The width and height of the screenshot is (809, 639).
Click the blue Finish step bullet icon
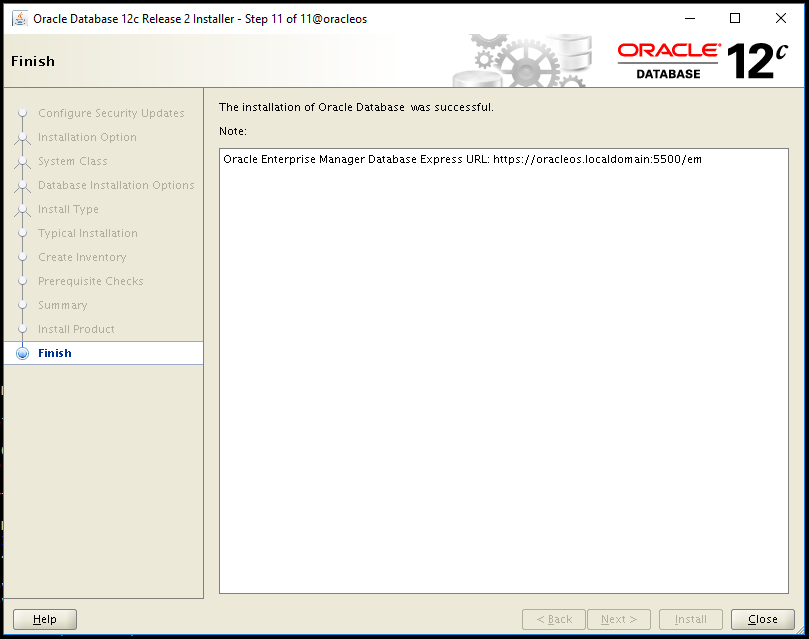click(23, 353)
